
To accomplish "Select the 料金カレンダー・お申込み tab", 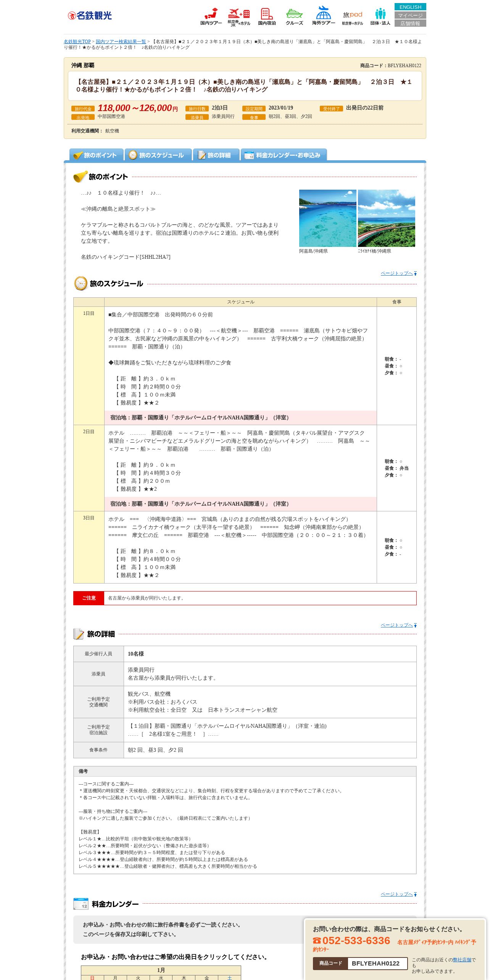I will coord(284,155).
